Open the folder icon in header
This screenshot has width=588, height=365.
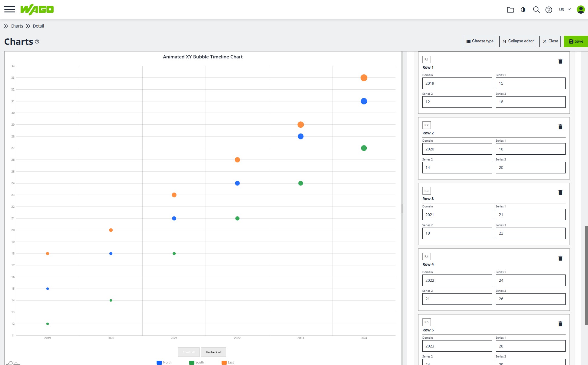[510, 10]
